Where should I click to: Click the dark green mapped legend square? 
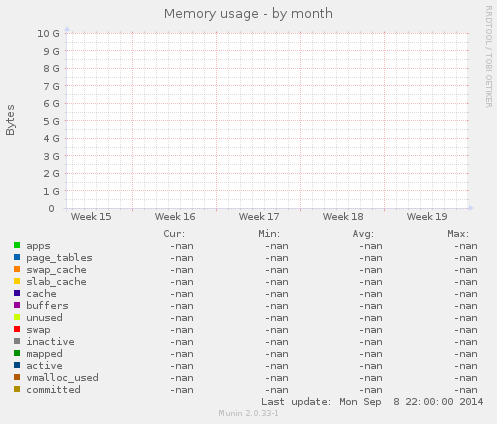coord(17,353)
